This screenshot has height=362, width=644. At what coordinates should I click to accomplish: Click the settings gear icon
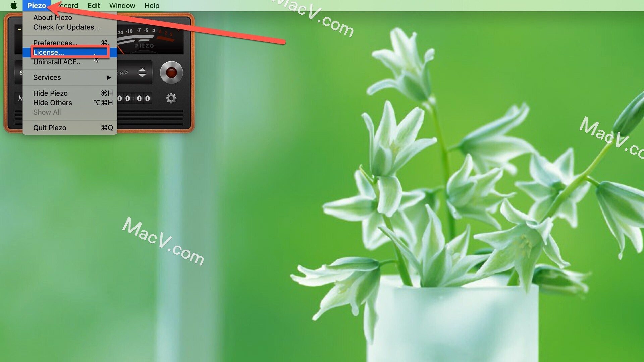[x=170, y=98]
